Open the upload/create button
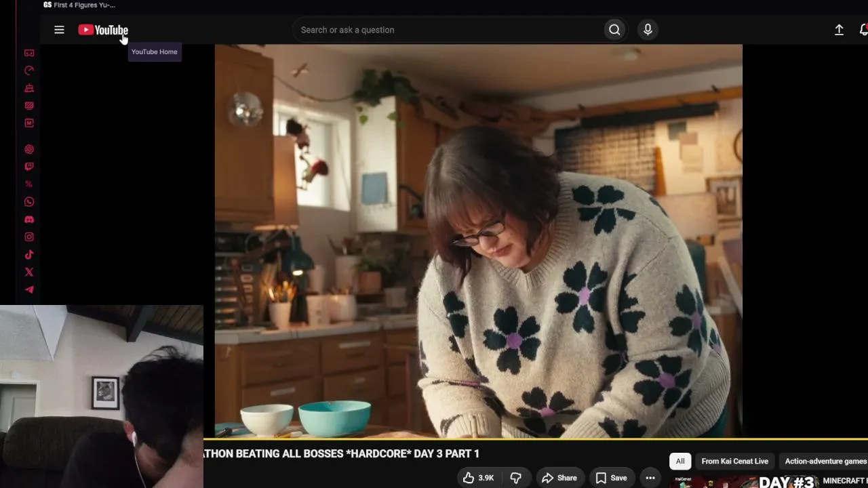This screenshot has width=868, height=488. [839, 30]
